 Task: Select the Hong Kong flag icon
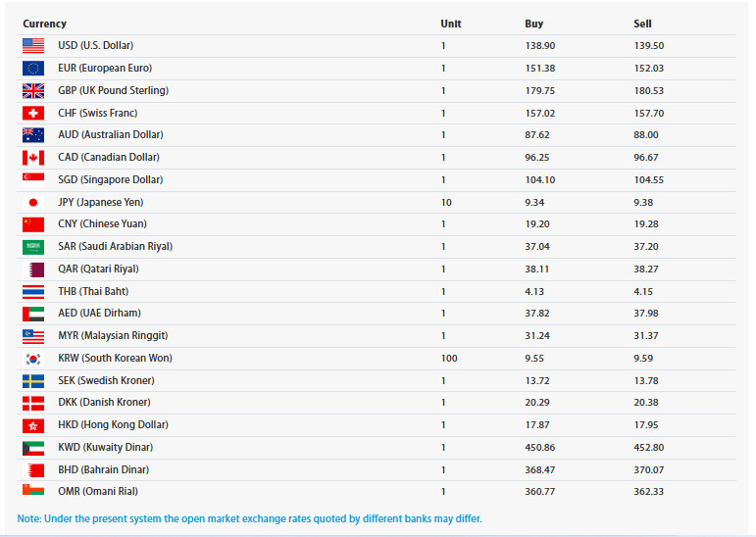point(33,425)
